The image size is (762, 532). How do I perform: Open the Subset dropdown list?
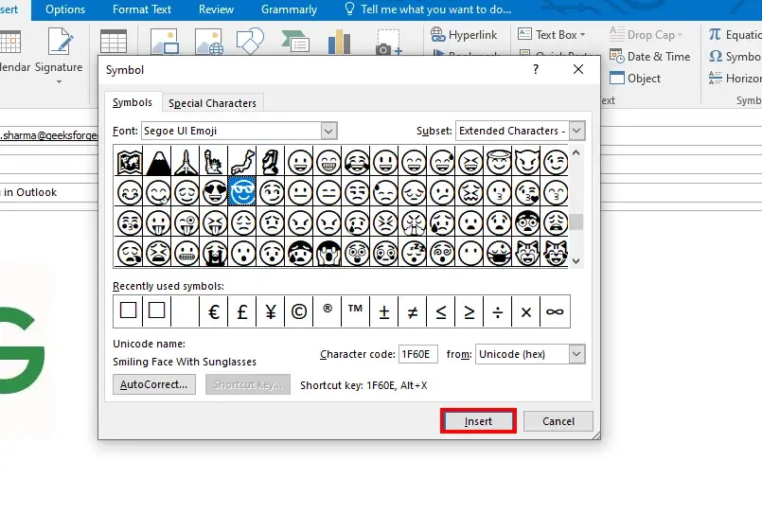point(576,131)
